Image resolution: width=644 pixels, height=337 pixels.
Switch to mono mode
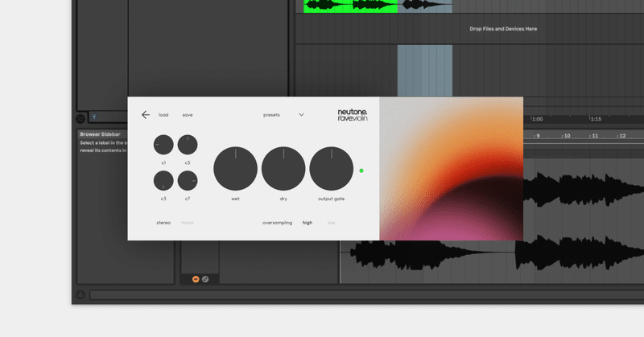pyautogui.click(x=188, y=223)
